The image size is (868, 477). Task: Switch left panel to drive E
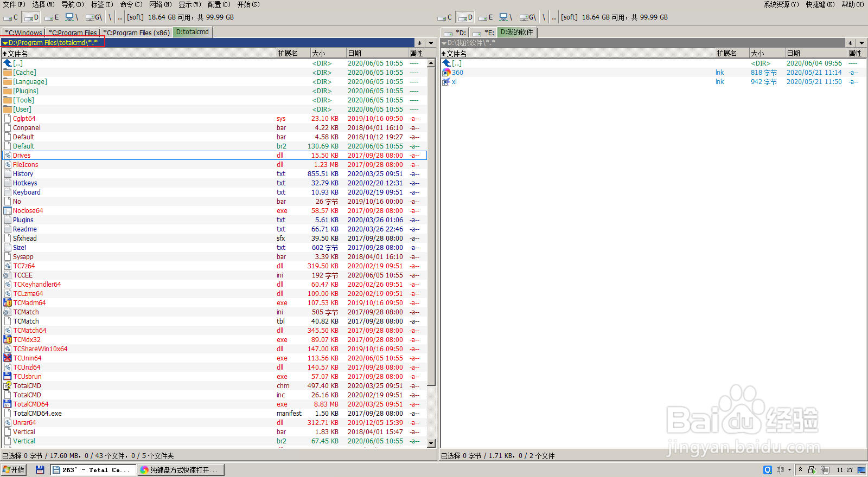pyautogui.click(x=52, y=17)
